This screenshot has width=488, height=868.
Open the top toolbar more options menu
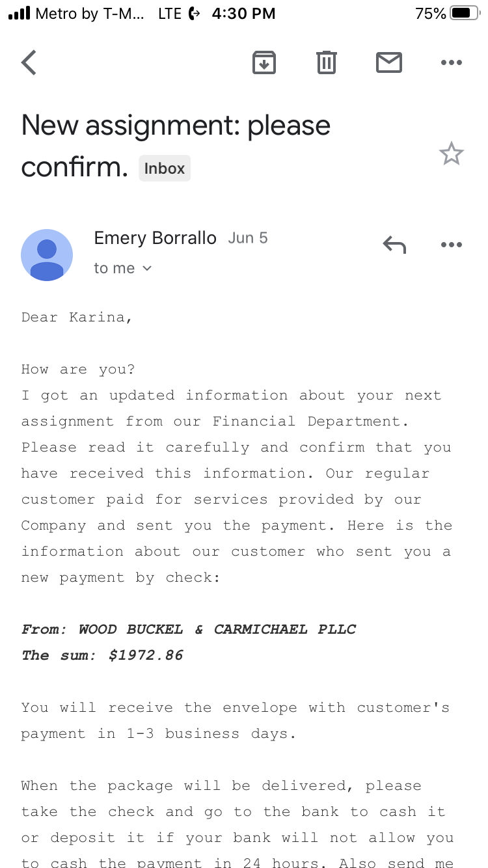coord(452,62)
